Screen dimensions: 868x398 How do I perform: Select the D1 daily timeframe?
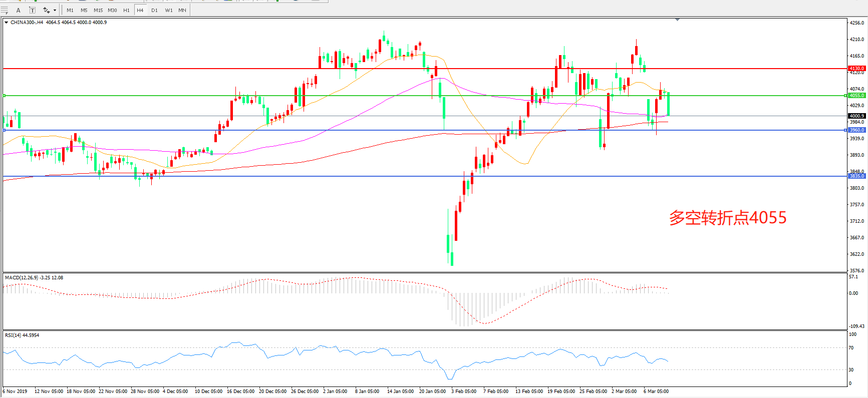154,10
